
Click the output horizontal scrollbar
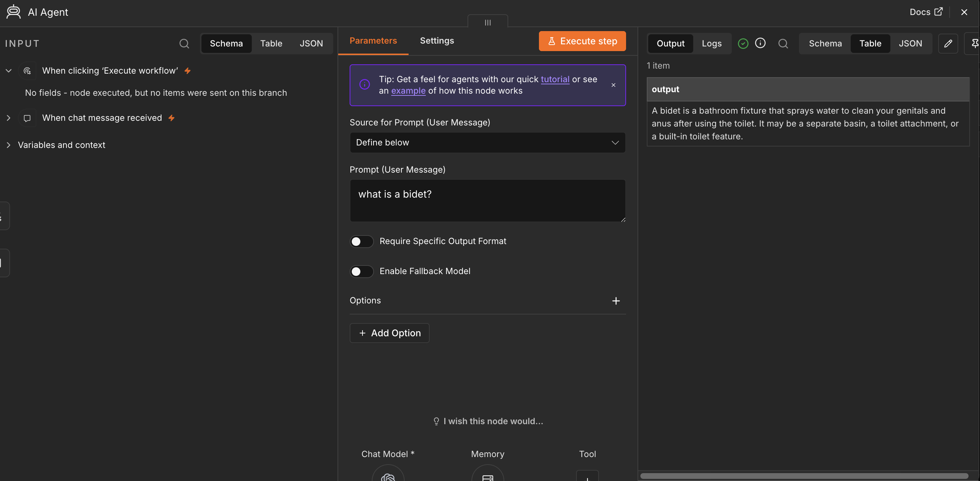click(804, 476)
